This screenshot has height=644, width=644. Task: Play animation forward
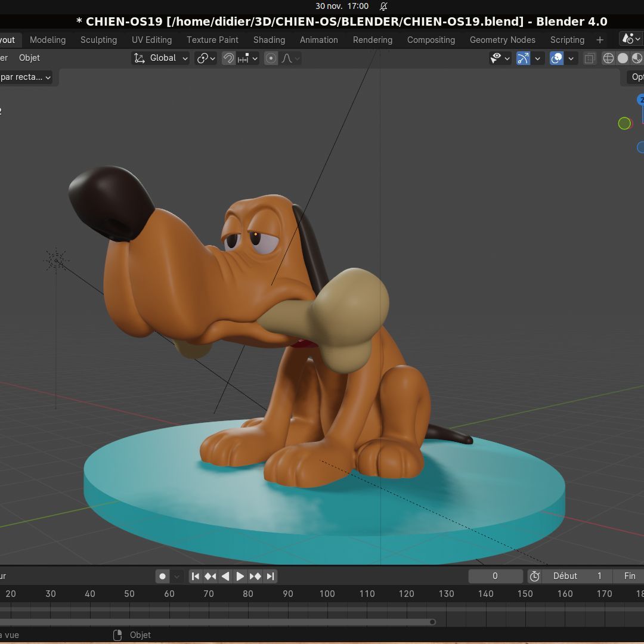[x=240, y=576]
